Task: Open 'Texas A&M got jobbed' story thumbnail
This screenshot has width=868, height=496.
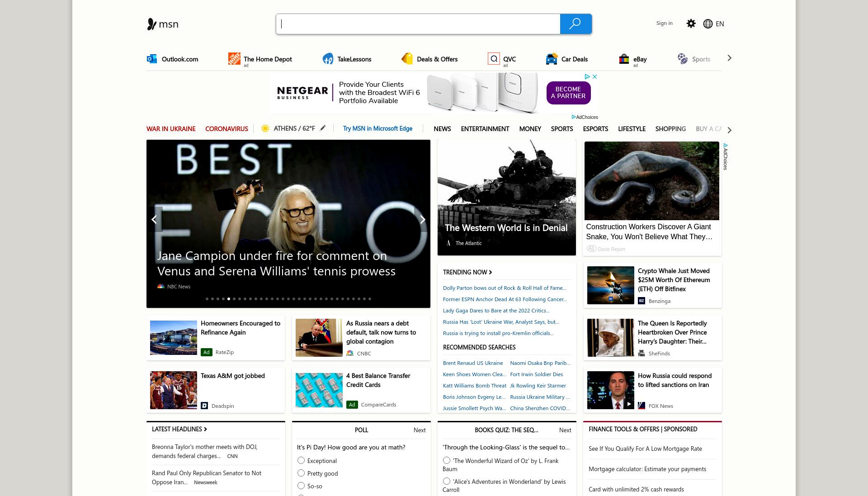Action: click(174, 390)
